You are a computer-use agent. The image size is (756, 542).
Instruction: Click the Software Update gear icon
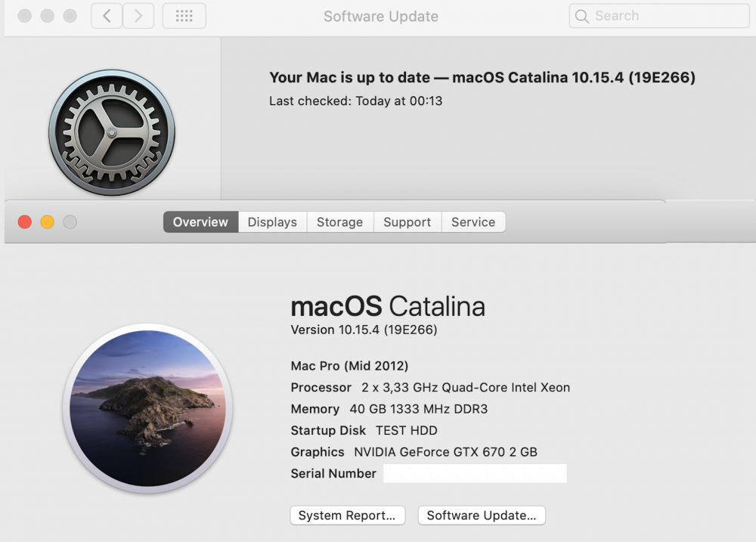pyautogui.click(x=112, y=132)
